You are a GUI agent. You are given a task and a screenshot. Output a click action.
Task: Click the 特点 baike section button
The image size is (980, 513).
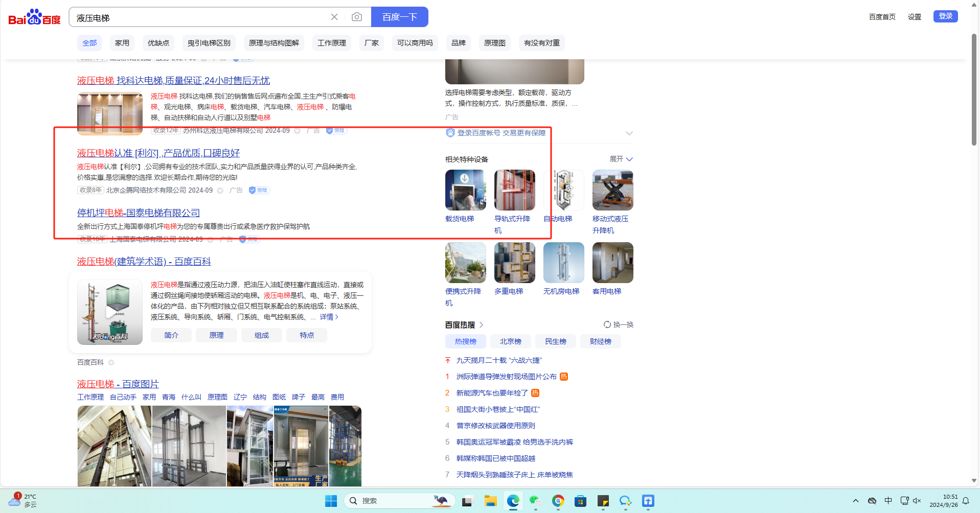tap(307, 335)
